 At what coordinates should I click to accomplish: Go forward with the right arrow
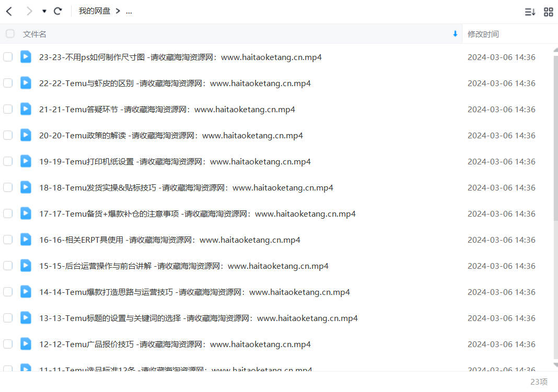(x=29, y=11)
